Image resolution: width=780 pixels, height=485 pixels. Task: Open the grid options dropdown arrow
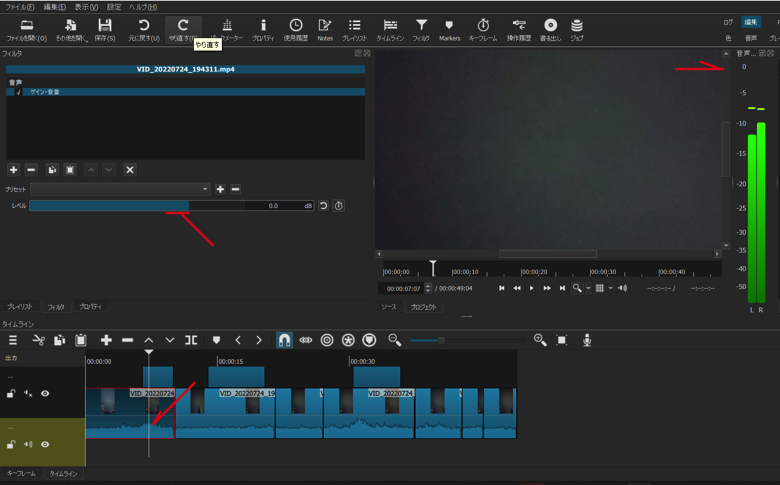pyautogui.click(x=610, y=288)
